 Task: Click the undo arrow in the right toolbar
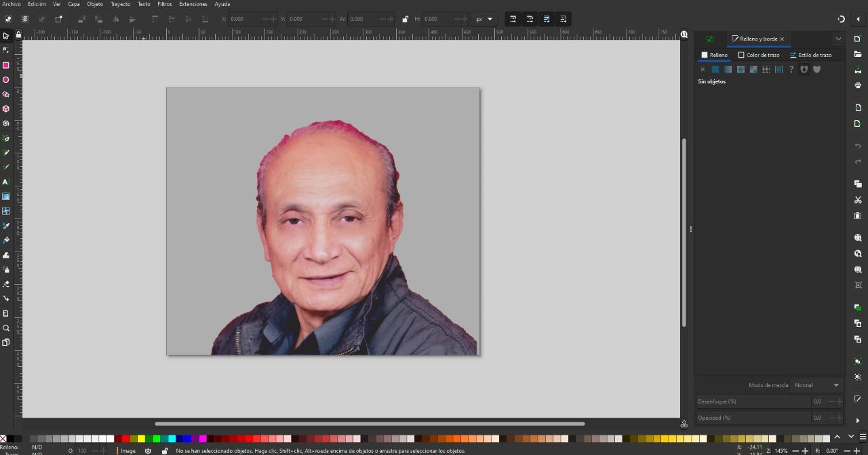858,146
